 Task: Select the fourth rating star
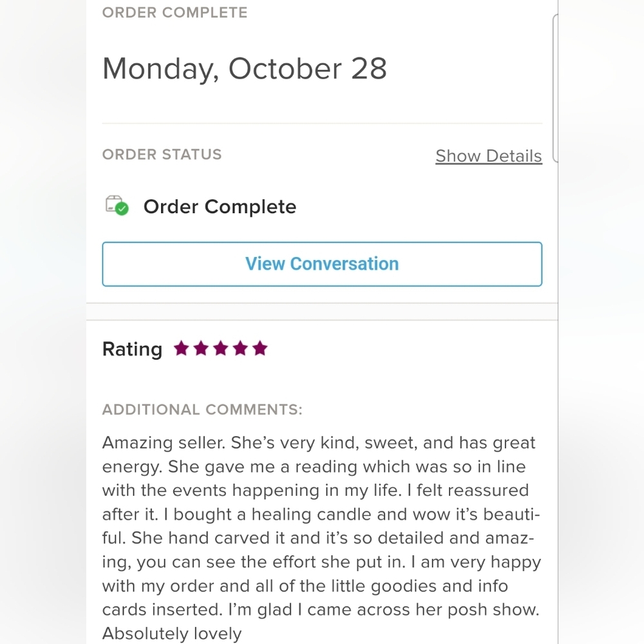click(x=240, y=349)
